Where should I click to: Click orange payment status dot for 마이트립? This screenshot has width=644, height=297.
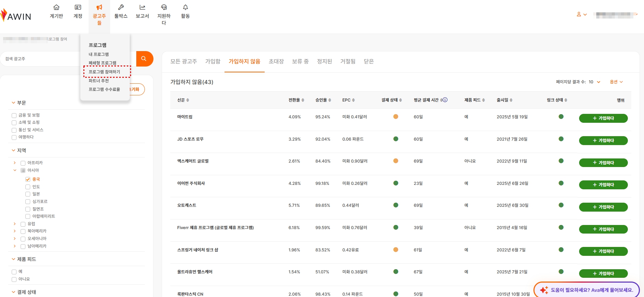[396, 117]
